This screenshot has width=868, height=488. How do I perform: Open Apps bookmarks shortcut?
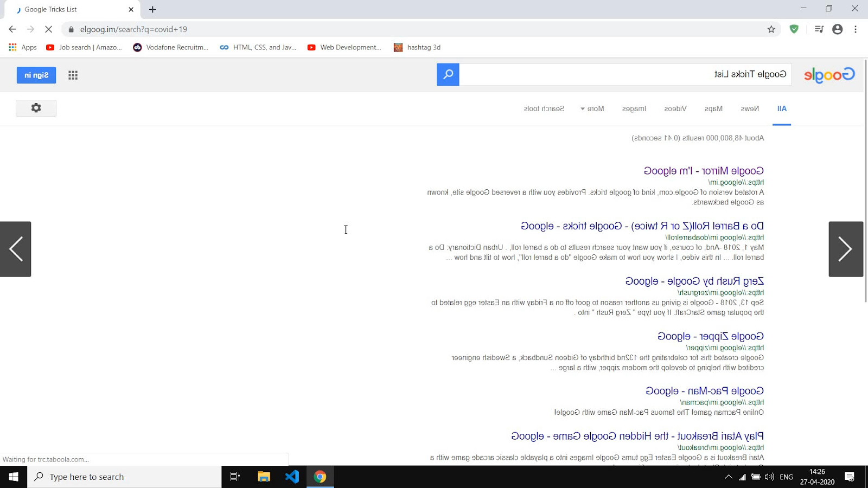click(x=23, y=47)
